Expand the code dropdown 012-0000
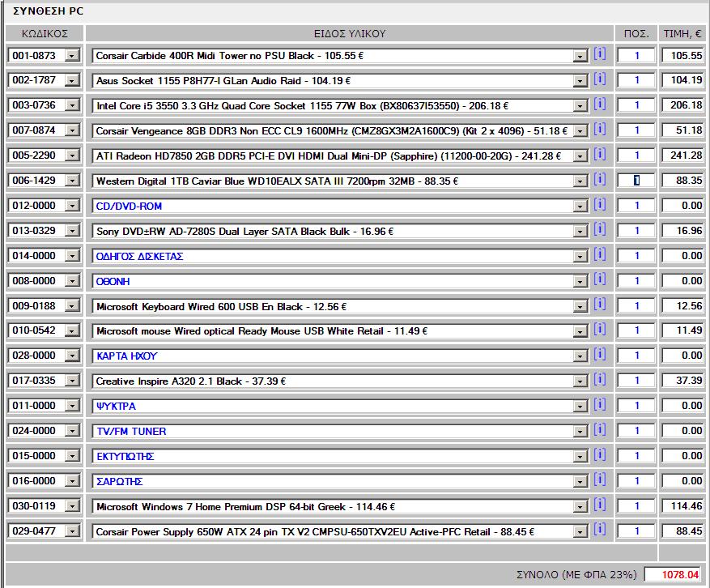This screenshot has width=710, height=588. [x=71, y=206]
